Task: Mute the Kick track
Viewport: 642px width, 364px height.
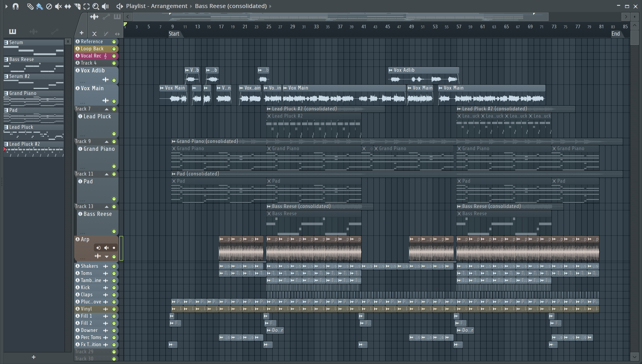Action: (x=114, y=288)
